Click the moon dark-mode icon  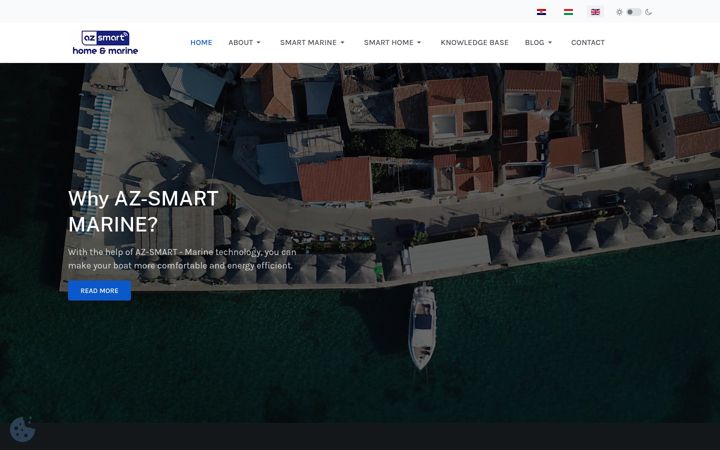(648, 12)
